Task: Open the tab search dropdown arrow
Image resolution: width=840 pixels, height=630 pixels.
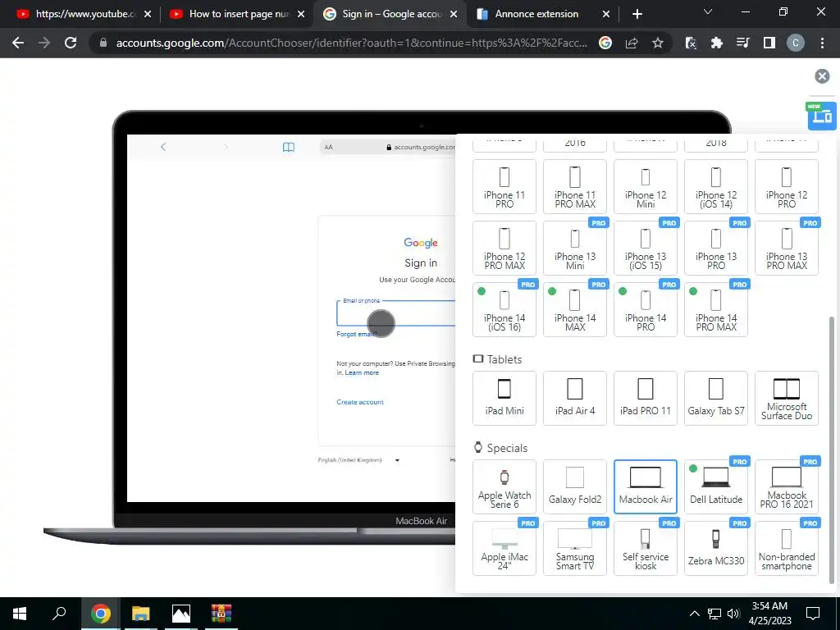Action: [708, 11]
